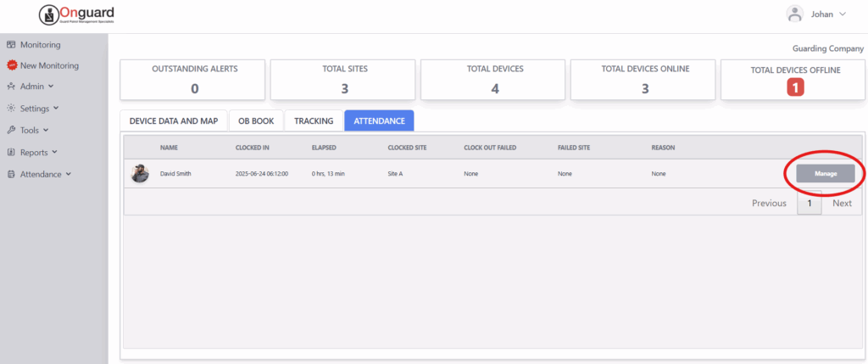Click the Reports sidebar icon
The height and width of the screenshot is (364, 868).
click(x=10, y=152)
